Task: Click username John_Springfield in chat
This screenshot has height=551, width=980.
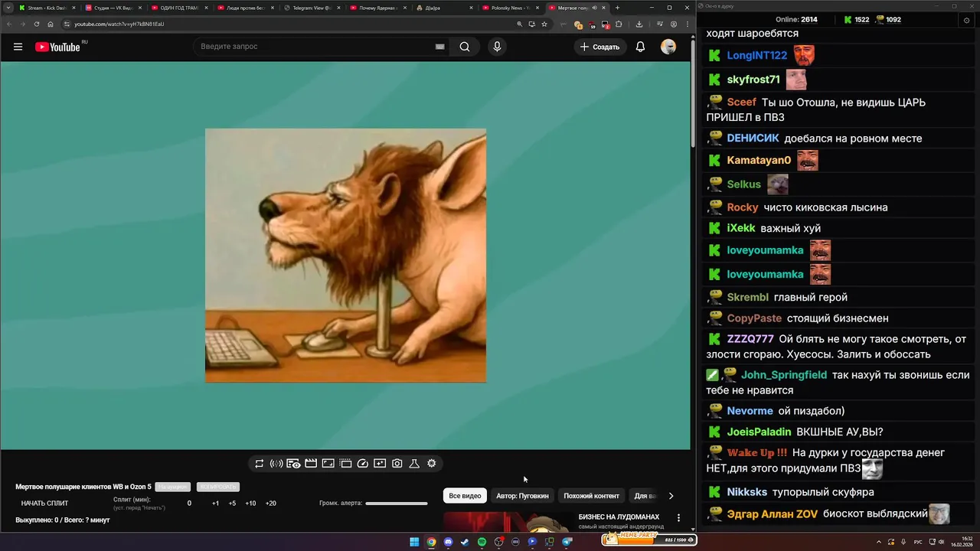Action: [x=783, y=375]
